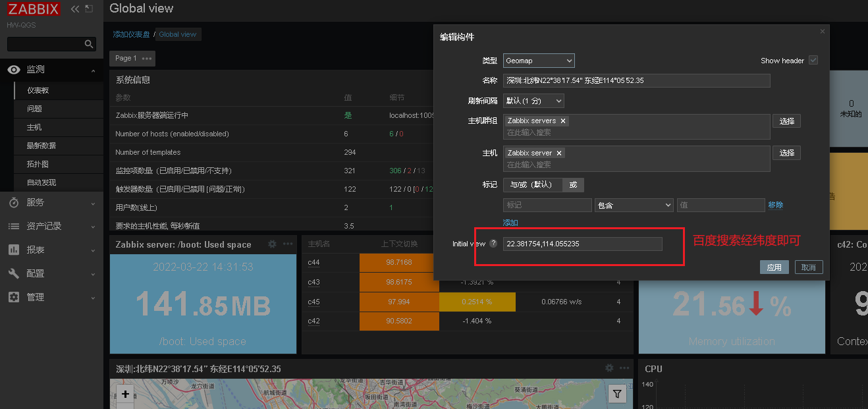Open the 类型 Geomap dropdown

pos(539,61)
